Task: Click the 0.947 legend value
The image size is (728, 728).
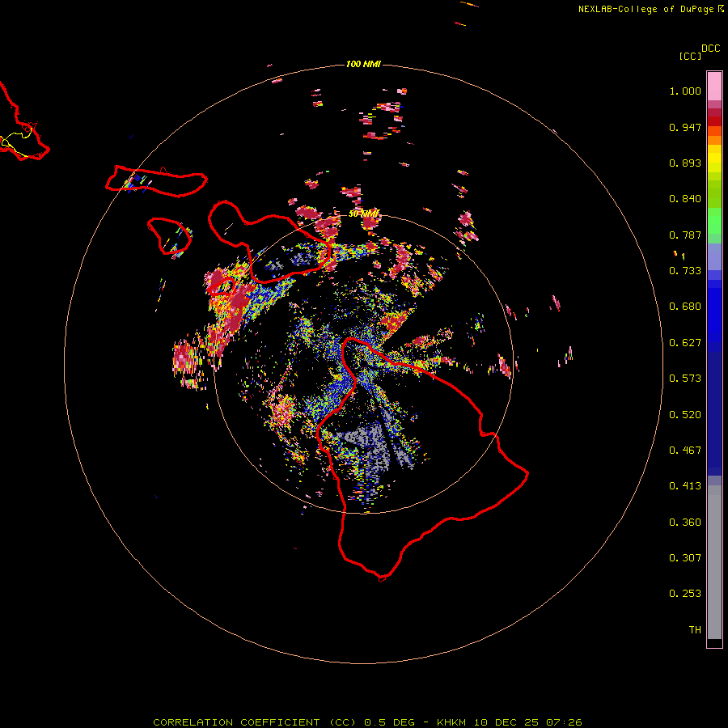Action: coord(685,127)
